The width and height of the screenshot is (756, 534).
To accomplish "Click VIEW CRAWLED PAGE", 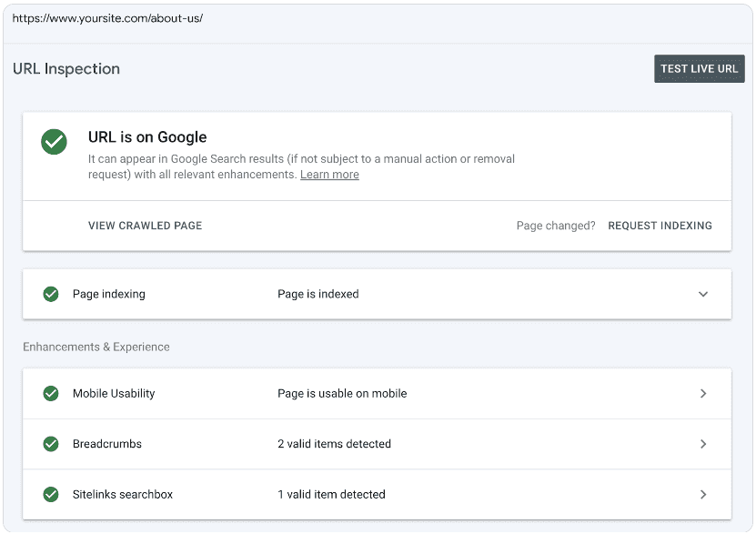I will click(x=145, y=226).
